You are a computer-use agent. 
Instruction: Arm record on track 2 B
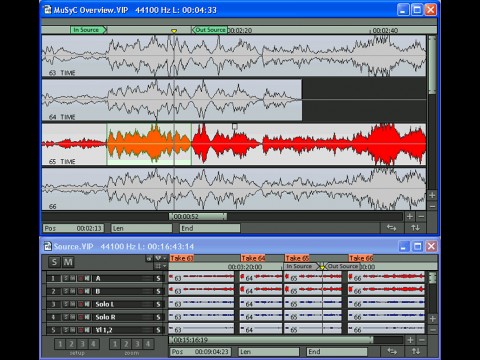click(80, 291)
